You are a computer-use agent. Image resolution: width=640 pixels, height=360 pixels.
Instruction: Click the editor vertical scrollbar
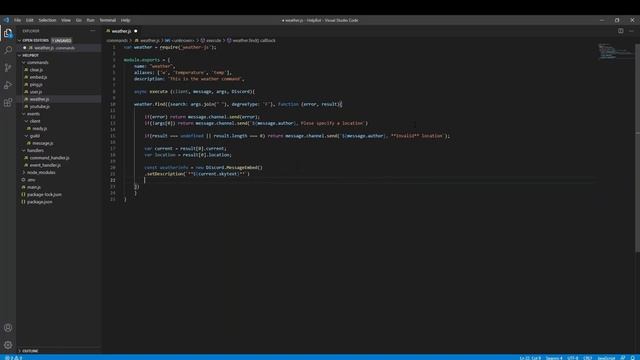[638, 147]
